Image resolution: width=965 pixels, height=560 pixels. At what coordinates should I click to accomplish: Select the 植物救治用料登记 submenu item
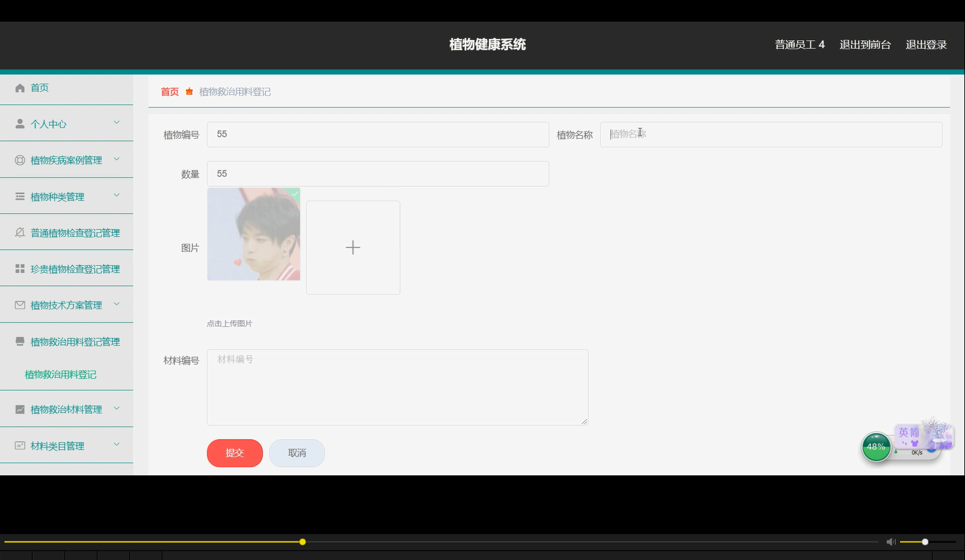click(60, 374)
